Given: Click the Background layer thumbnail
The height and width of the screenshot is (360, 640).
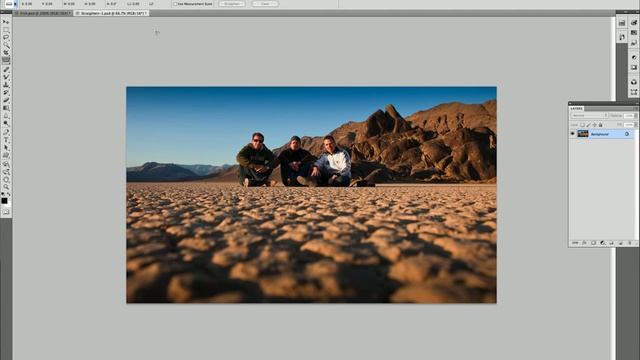Looking at the screenshot, I should (583, 134).
